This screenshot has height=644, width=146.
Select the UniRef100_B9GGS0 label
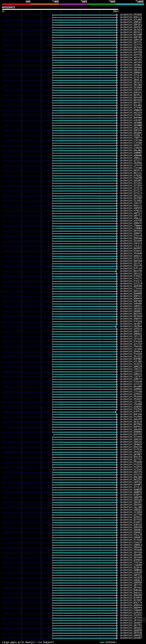click(x=131, y=93)
